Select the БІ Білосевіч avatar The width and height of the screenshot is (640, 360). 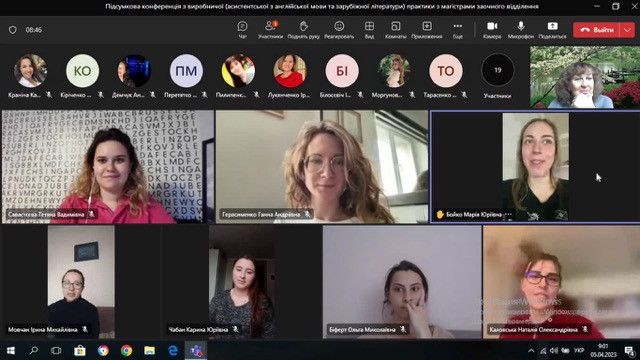342,71
